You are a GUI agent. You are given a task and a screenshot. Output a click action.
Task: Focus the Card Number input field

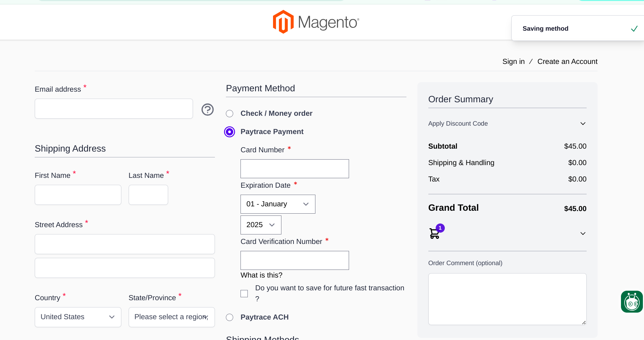pyautogui.click(x=295, y=169)
